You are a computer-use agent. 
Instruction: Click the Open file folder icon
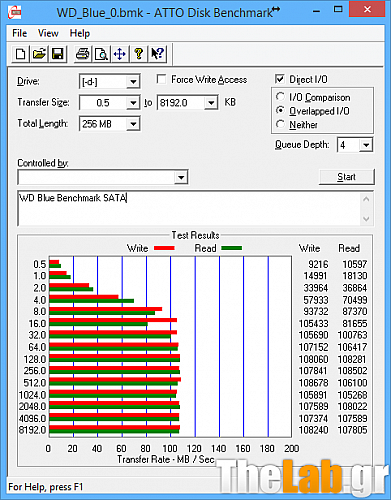coord(39,54)
